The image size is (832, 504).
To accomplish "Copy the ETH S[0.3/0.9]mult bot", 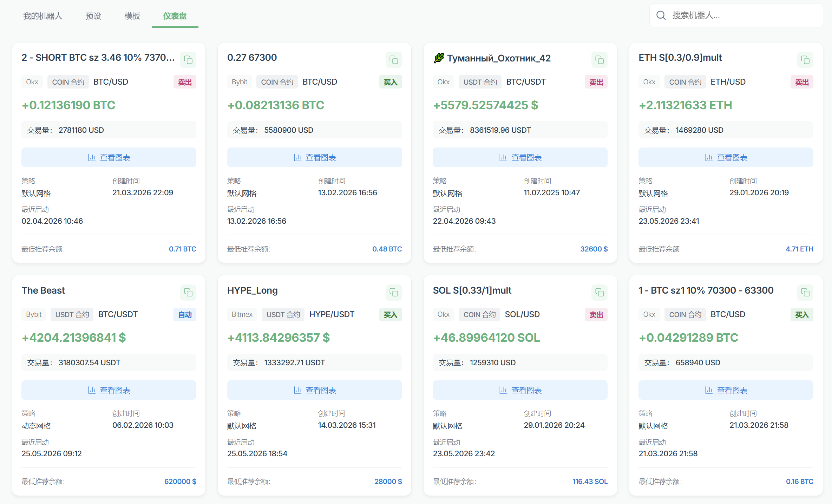I will [805, 60].
